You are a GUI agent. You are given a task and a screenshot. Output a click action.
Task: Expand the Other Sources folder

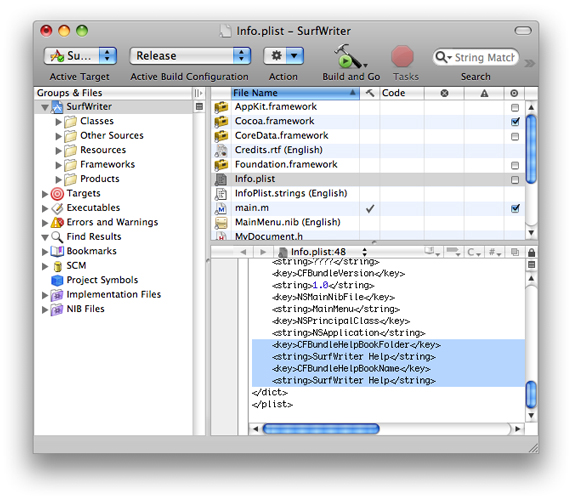coord(58,136)
